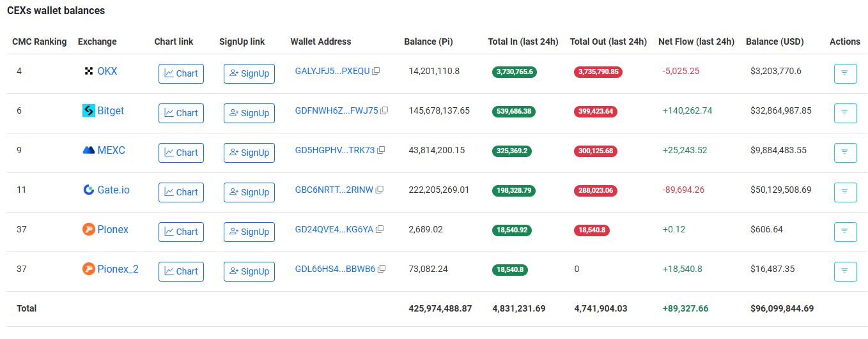Open the actions filter for Pionex_2 row

pos(845,271)
